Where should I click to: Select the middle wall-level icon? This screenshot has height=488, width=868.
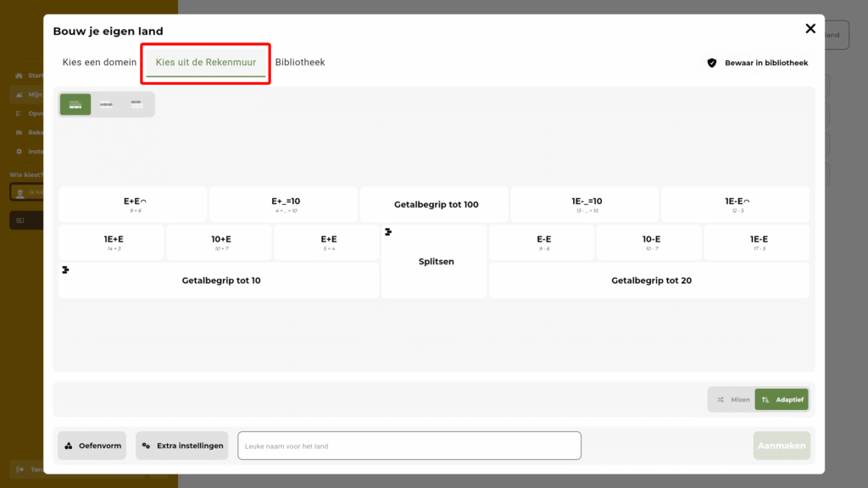point(106,104)
